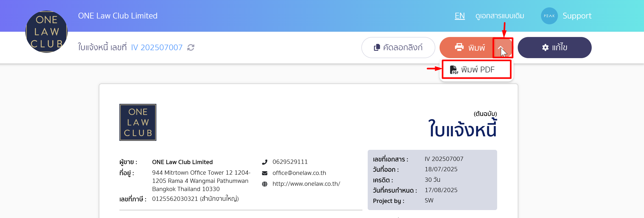The width and height of the screenshot is (644, 218).
Task: Collapse the print options chevron
Action: coord(501,48)
